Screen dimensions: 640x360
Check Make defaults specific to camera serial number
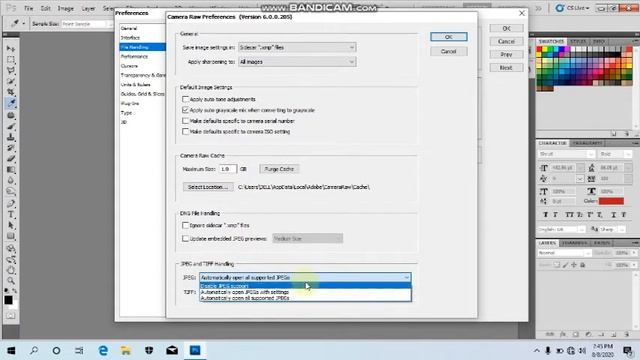(185, 121)
